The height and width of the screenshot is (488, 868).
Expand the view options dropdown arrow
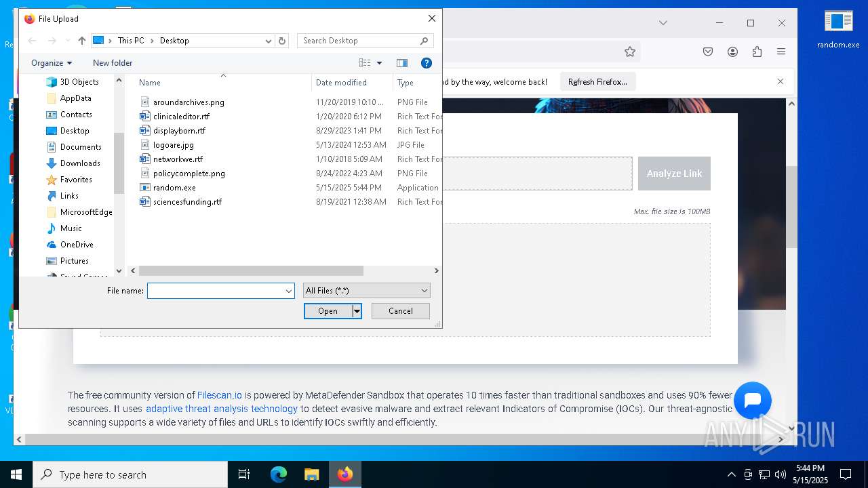coord(379,63)
